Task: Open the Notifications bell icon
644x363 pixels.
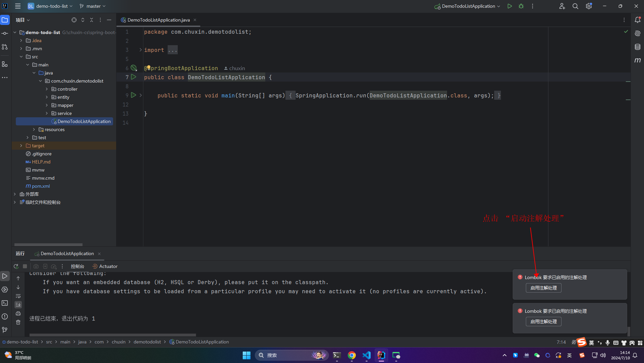Action: [638, 20]
